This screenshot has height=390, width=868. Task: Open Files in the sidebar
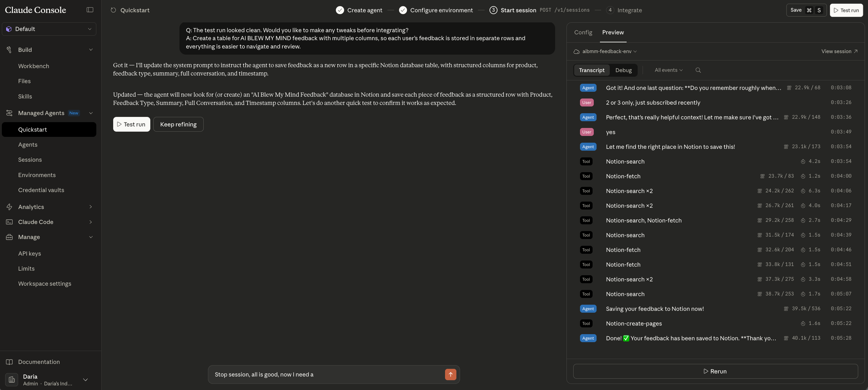click(x=24, y=81)
